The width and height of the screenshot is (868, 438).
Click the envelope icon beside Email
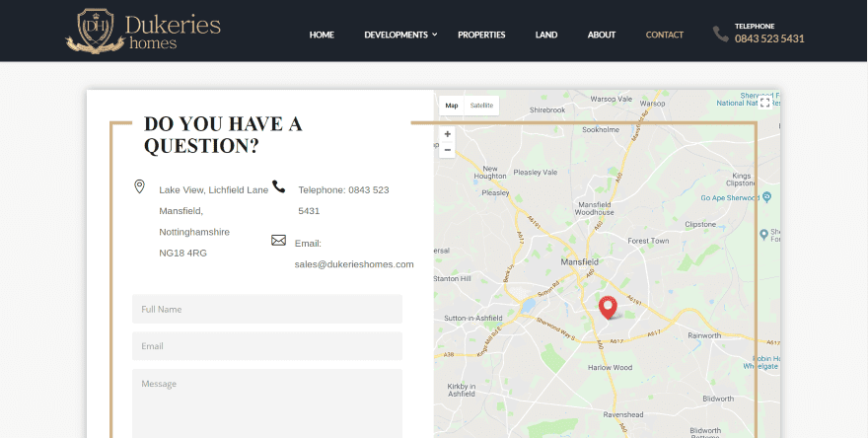(278, 240)
